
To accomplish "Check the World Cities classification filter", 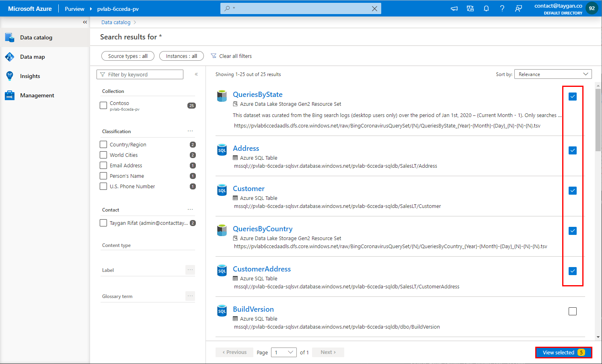I will (103, 155).
